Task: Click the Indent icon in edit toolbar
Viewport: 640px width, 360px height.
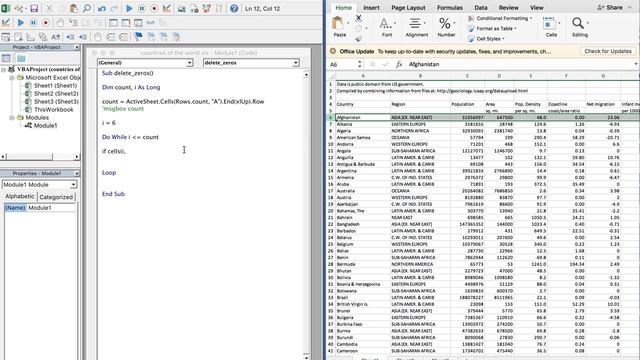Action: click(x=70, y=37)
